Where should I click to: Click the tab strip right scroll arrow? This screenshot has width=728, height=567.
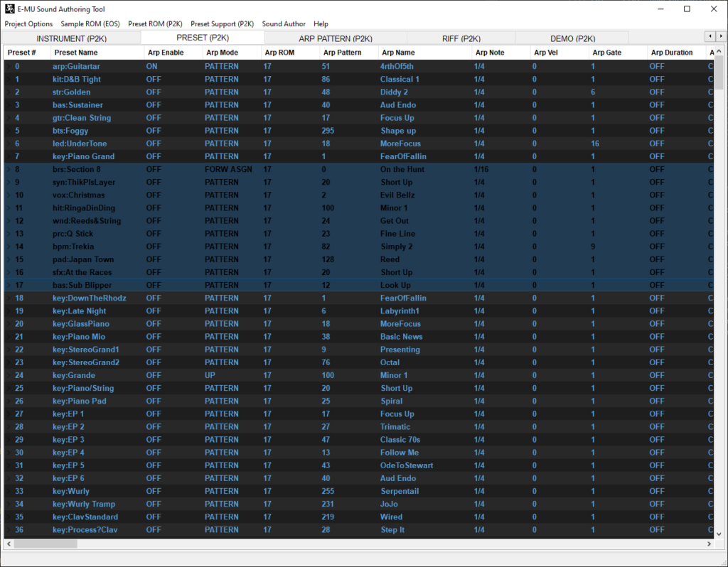click(721, 36)
